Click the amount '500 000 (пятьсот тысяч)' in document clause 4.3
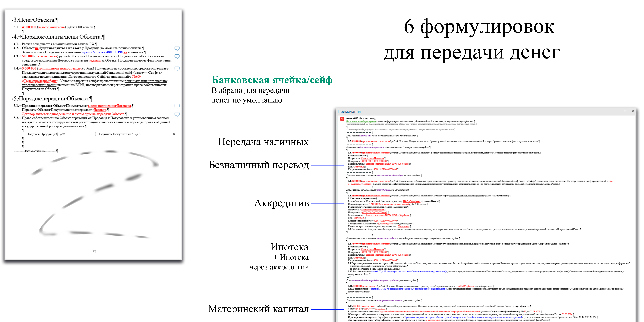The width and height of the screenshot is (644, 322). pyautogui.click(x=40, y=56)
